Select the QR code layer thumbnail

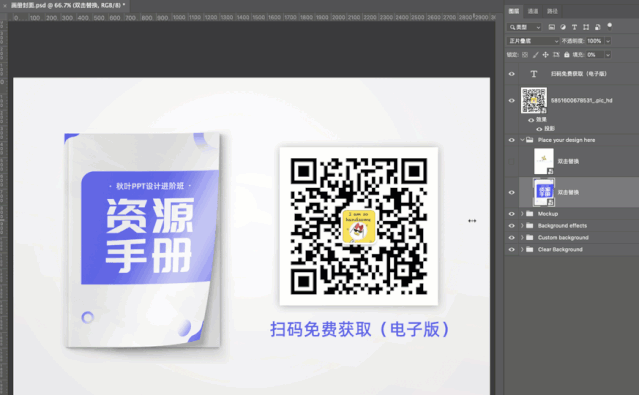coord(534,100)
